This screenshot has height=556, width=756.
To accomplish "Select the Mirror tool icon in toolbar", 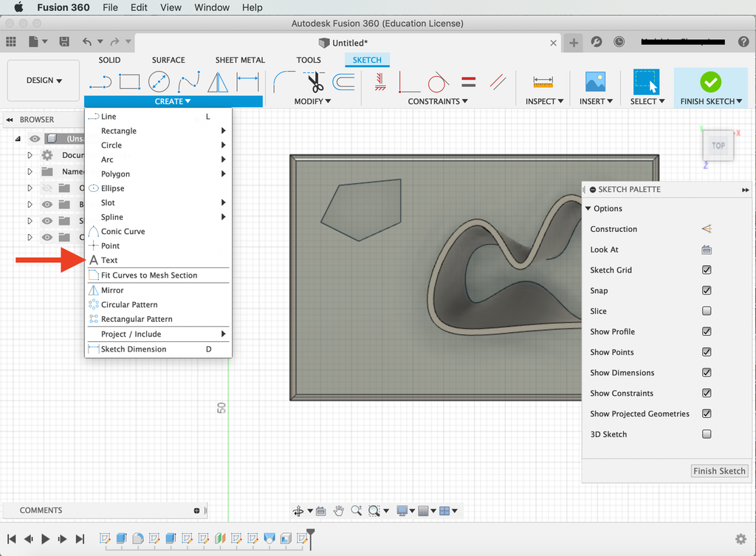I will point(218,81).
